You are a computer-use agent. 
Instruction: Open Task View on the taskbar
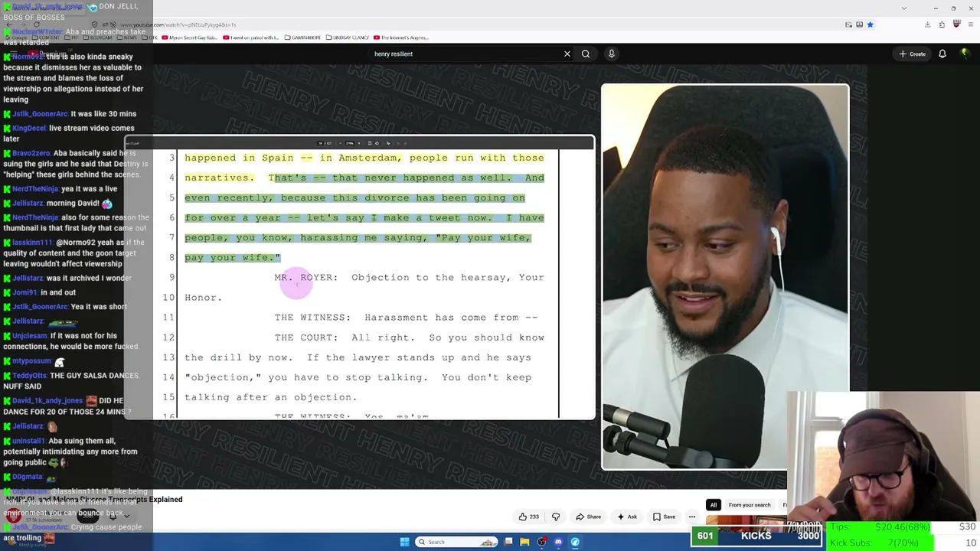(508, 542)
